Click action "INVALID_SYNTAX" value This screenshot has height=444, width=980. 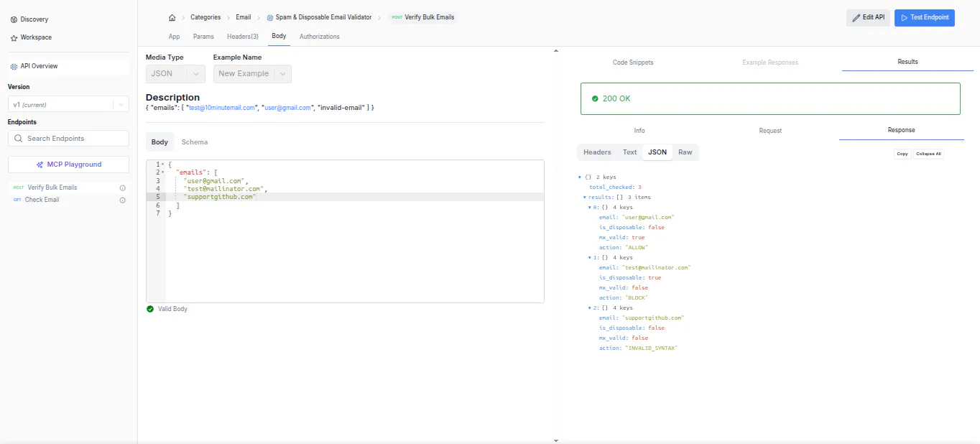click(652, 348)
